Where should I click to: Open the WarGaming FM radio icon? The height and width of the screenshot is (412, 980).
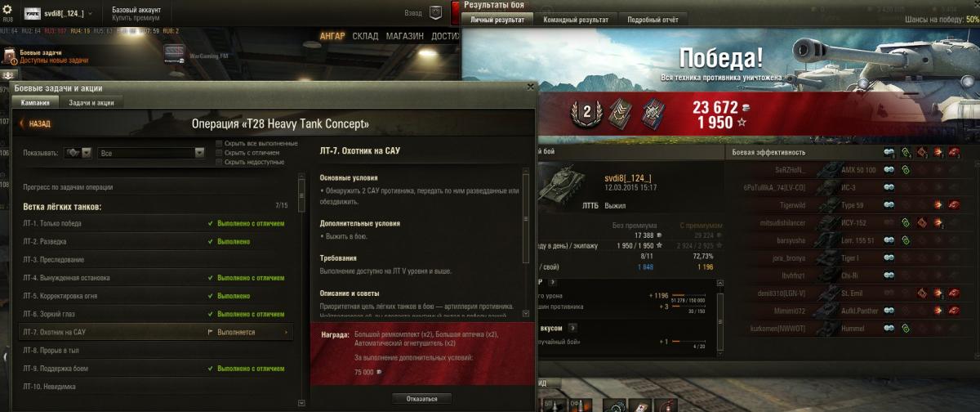tap(175, 55)
